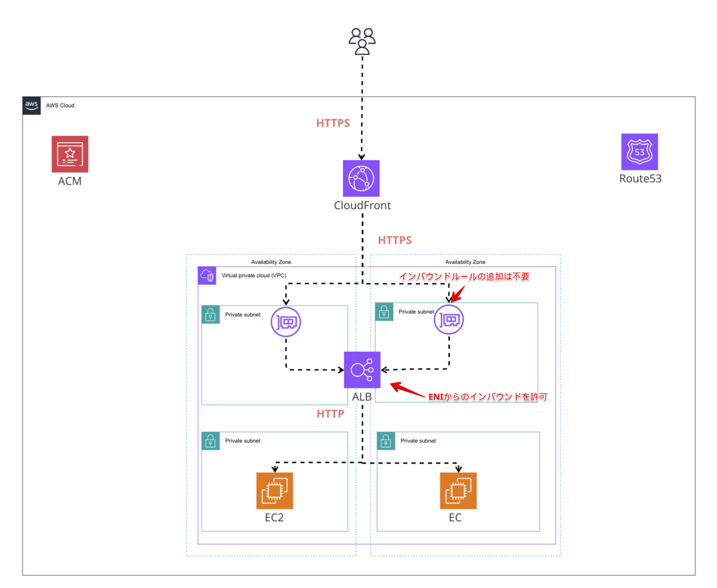Click the HTTP label near ALB
Viewport: 717px width, 588px height.
tap(330, 414)
